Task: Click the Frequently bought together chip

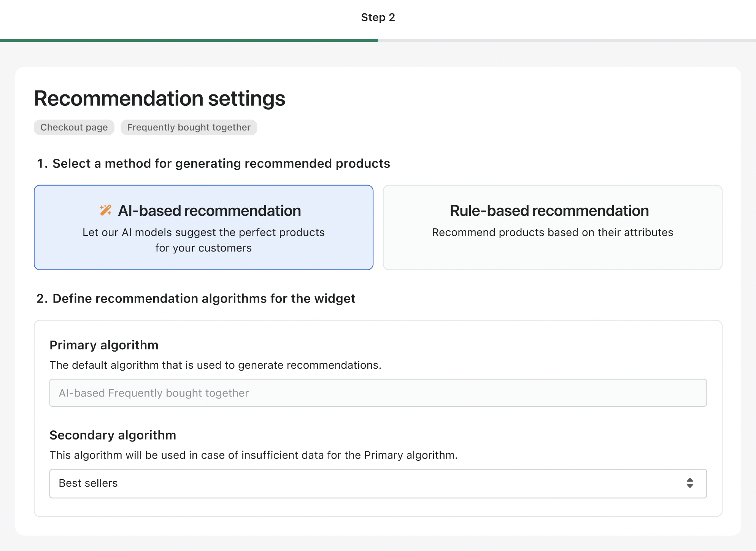Action: pyautogui.click(x=189, y=127)
